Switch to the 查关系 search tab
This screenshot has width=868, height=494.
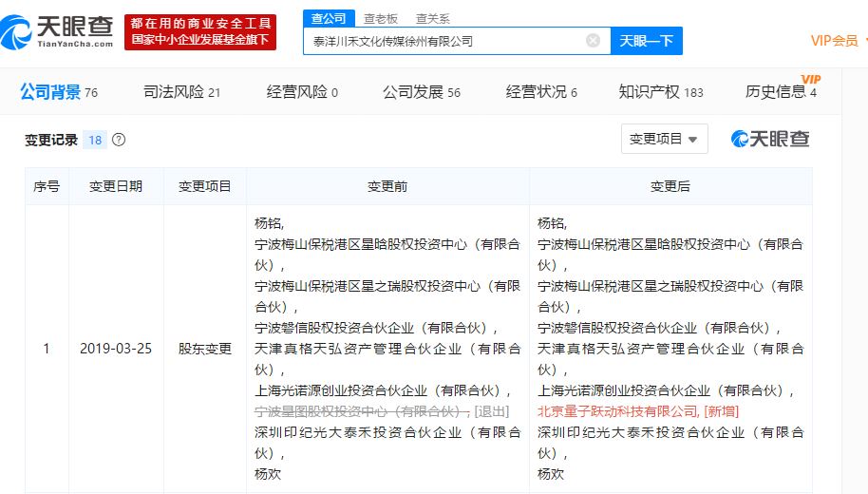coord(433,18)
